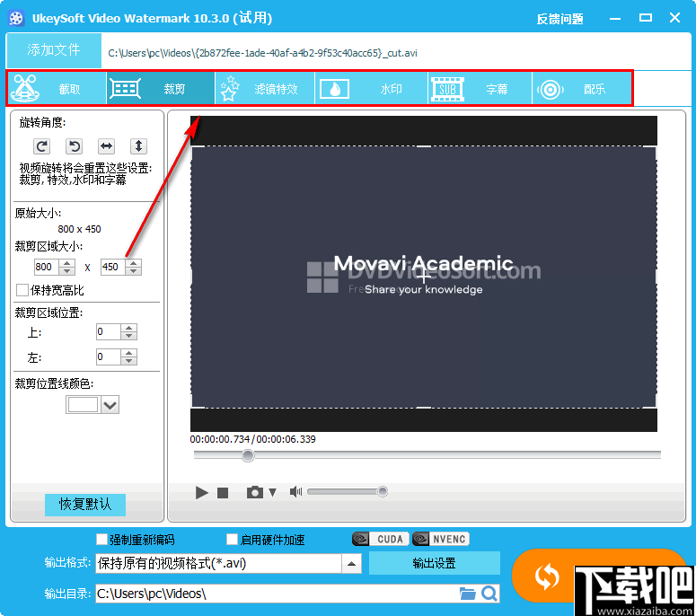The height and width of the screenshot is (616, 696).
Task: Click the scissors trim icon
Action: click(25, 88)
